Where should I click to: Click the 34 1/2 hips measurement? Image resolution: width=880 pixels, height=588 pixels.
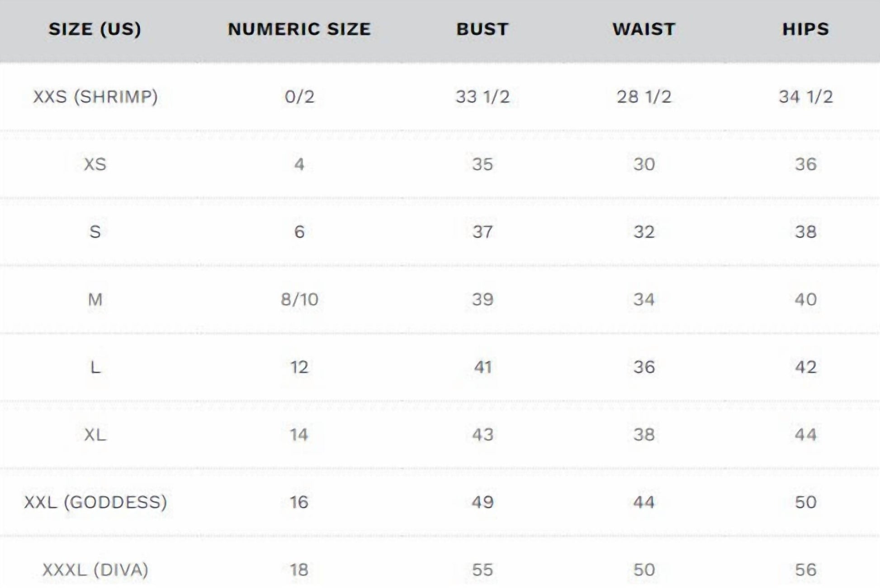805,96
